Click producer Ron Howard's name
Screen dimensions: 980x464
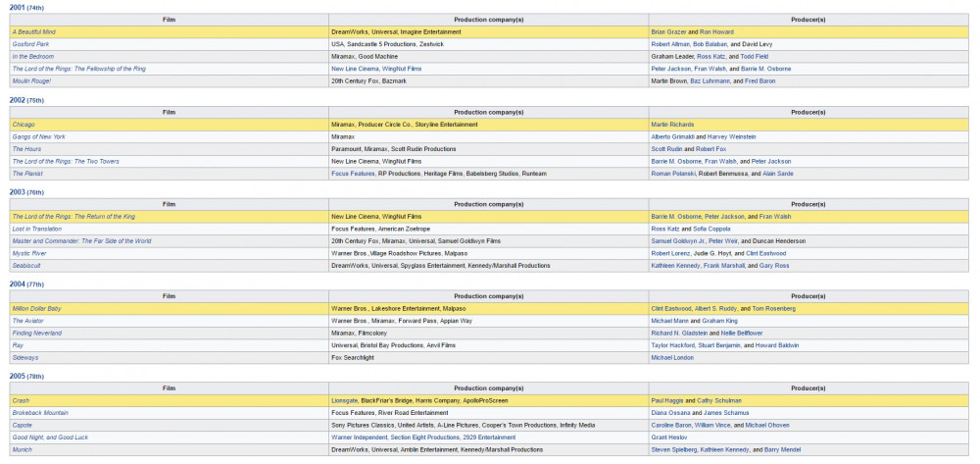[715, 31]
